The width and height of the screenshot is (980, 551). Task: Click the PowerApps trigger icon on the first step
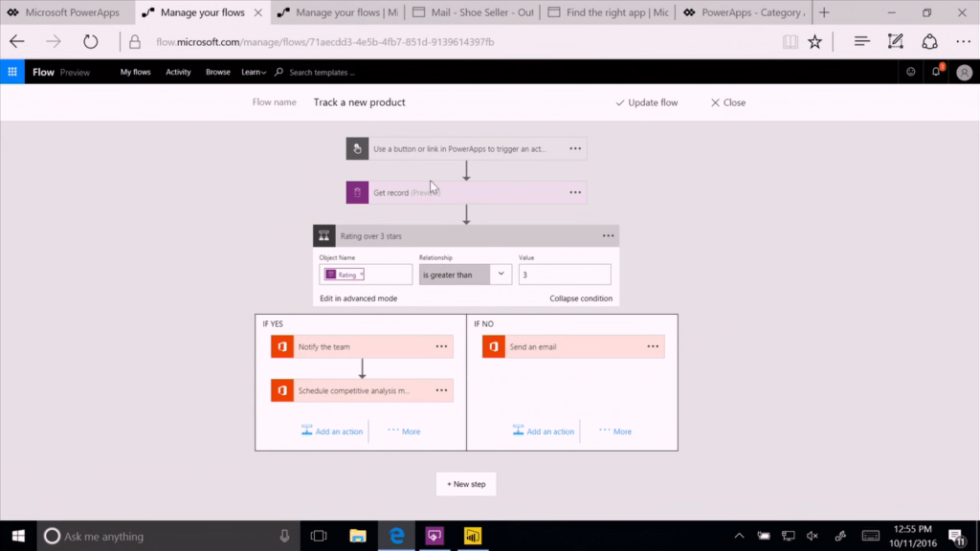tap(356, 148)
